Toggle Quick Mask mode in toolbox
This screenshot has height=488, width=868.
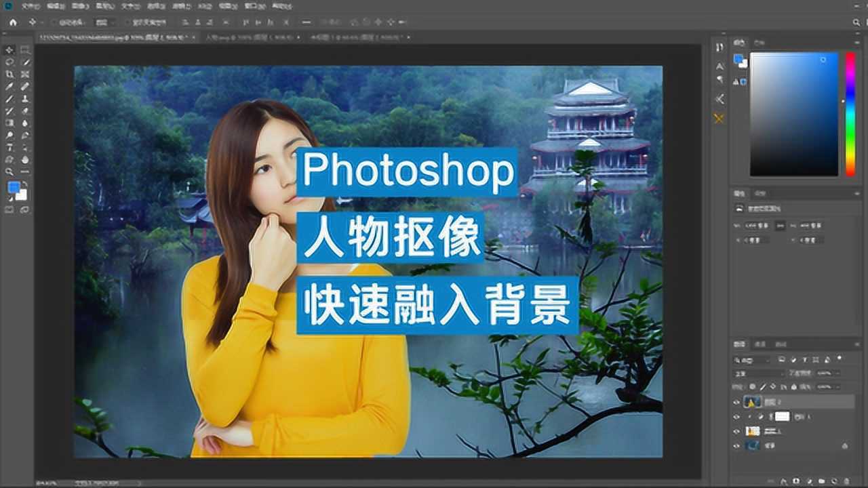(9, 209)
